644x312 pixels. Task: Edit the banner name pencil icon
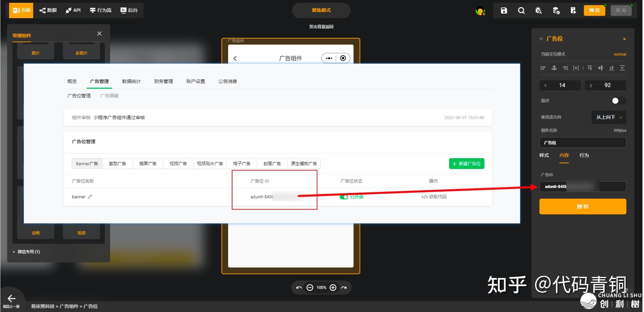(90, 197)
